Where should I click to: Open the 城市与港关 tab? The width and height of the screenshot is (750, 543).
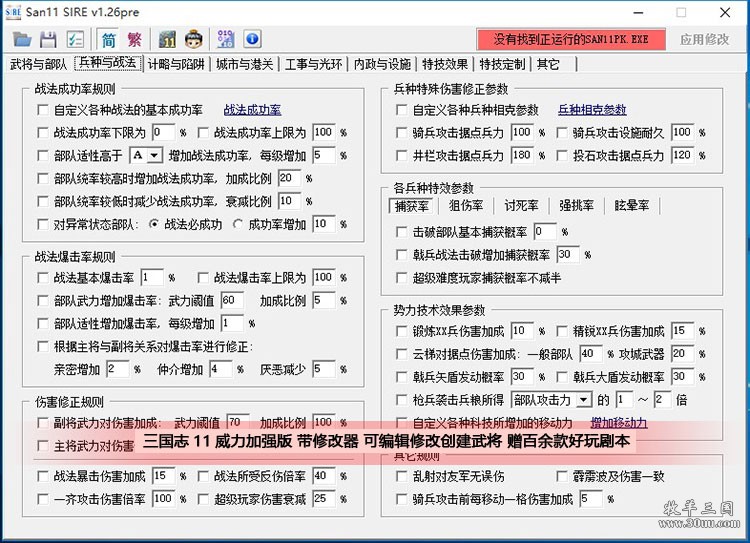click(244, 64)
